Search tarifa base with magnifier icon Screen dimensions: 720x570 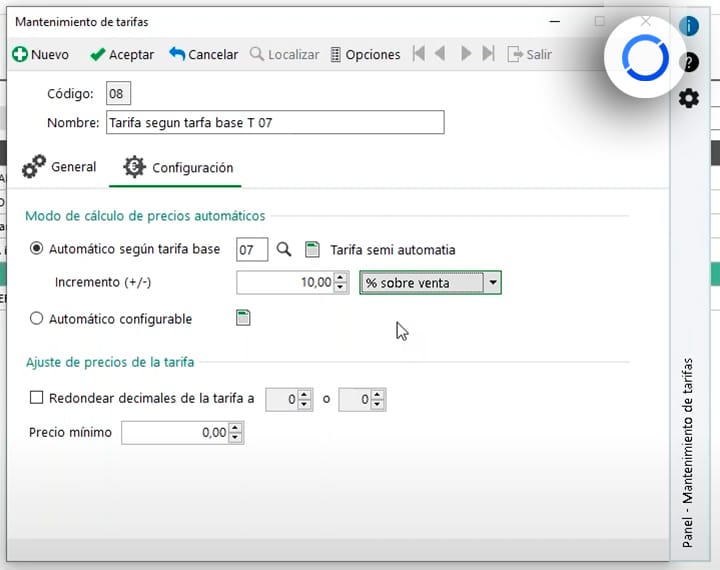(284, 249)
